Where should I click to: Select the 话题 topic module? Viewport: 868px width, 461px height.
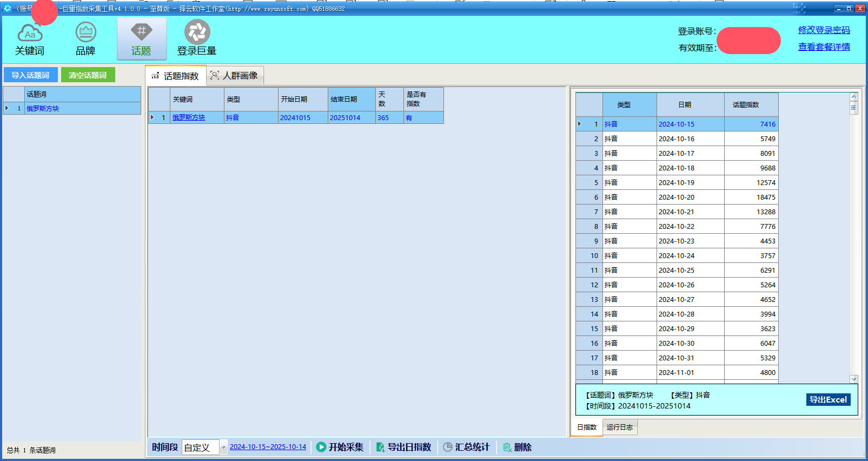pyautogui.click(x=141, y=39)
